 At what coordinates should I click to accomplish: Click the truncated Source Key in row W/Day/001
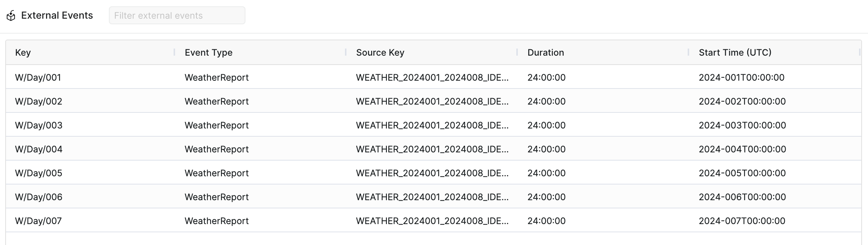(x=433, y=77)
